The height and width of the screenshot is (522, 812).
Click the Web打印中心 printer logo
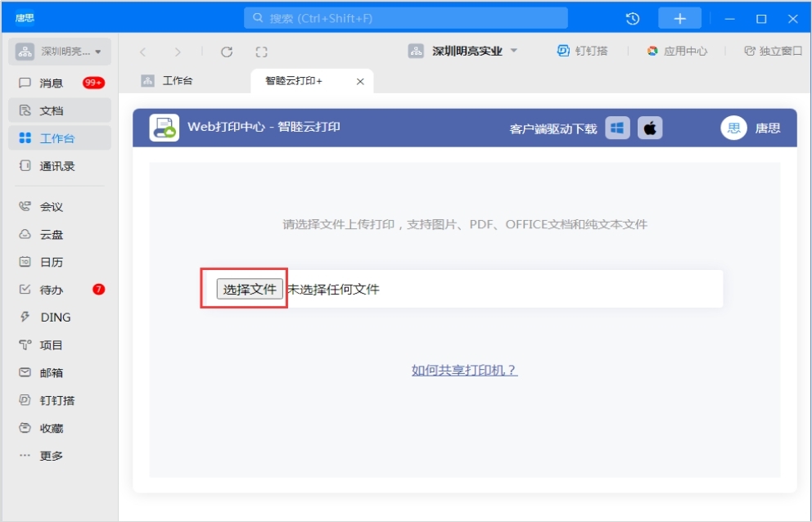coord(165,128)
